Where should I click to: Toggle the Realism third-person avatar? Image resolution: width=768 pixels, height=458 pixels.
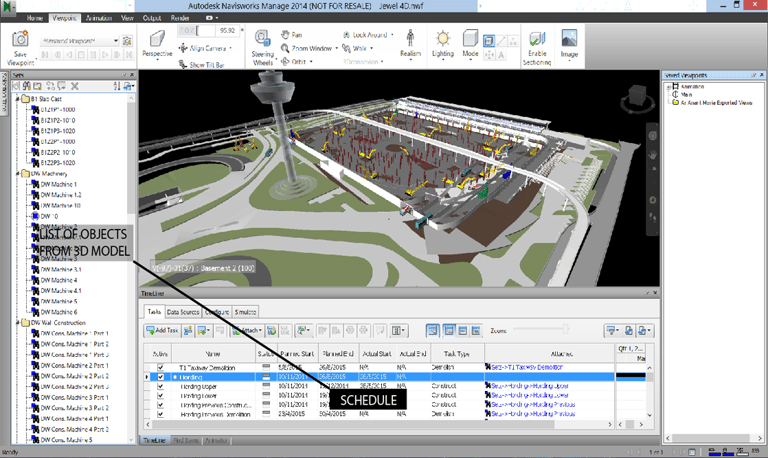pyautogui.click(x=410, y=43)
